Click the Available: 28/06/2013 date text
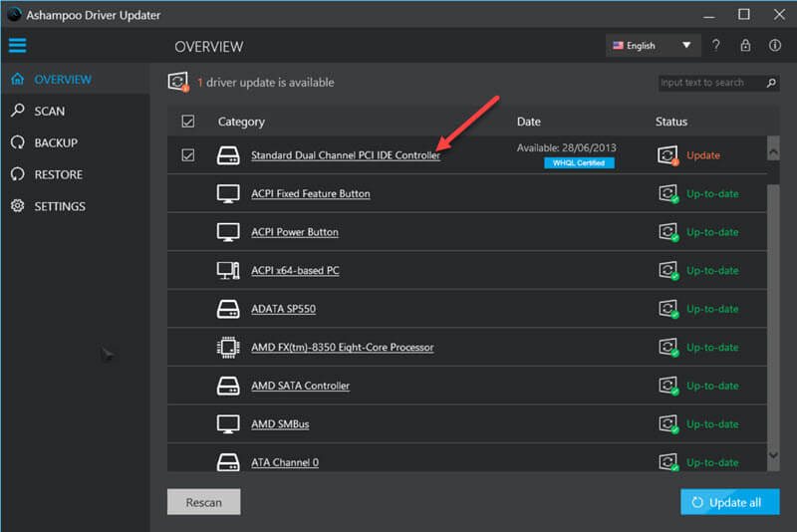Image resolution: width=797 pixels, height=532 pixels. click(x=566, y=147)
